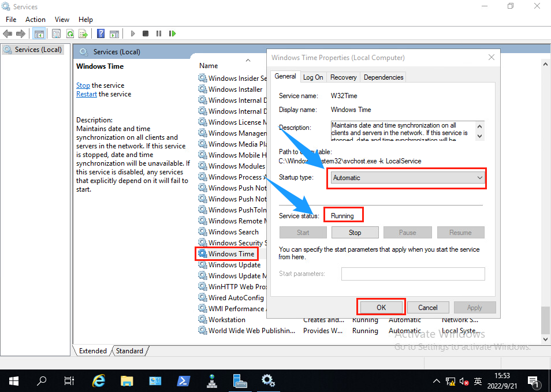Switch to the Log On tab

[x=313, y=77]
